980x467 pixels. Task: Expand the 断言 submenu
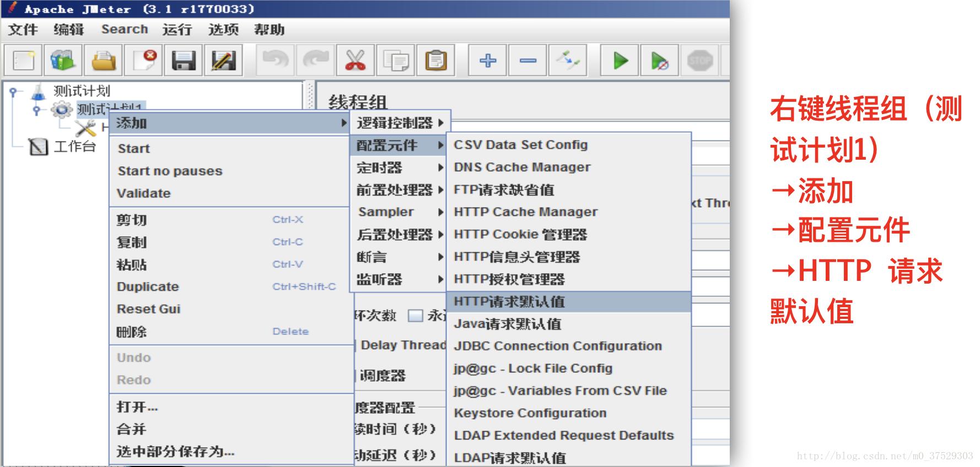[x=398, y=257]
